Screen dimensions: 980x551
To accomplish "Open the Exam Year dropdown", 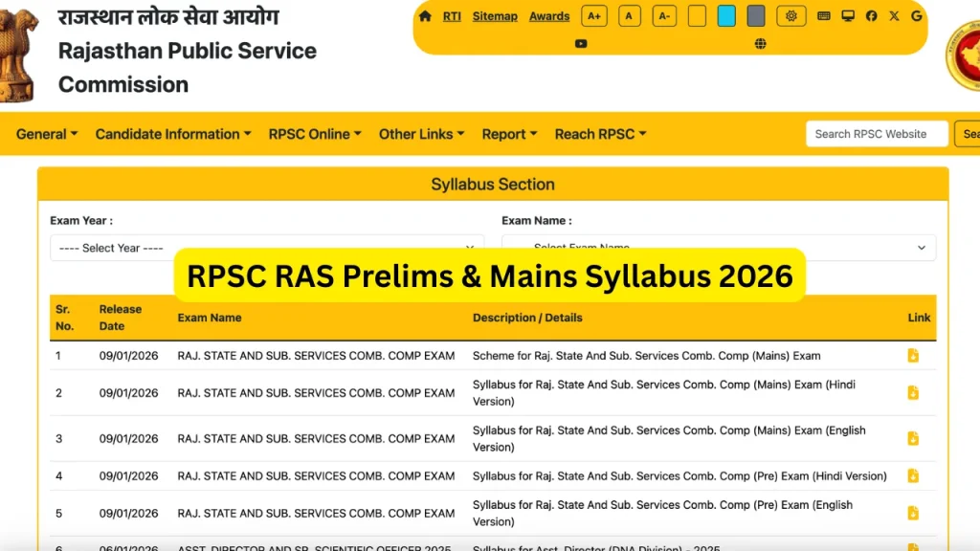I will point(265,248).
